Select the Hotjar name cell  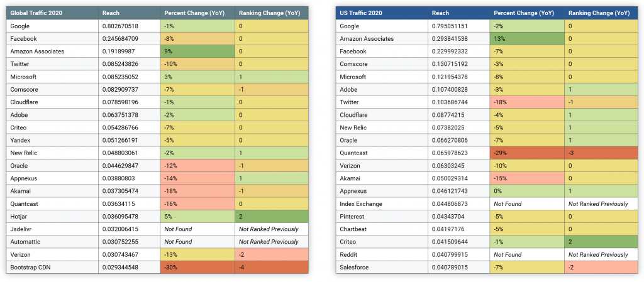(52, 217)
